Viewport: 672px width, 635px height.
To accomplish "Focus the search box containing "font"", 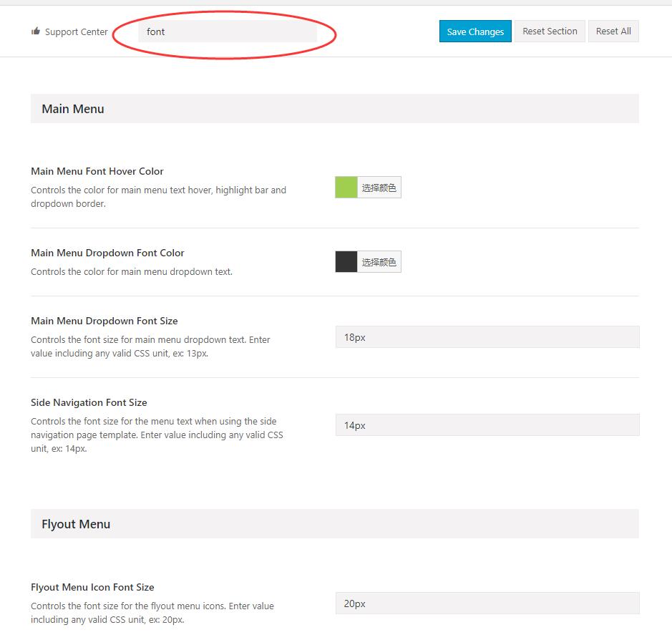I will 227,31.
